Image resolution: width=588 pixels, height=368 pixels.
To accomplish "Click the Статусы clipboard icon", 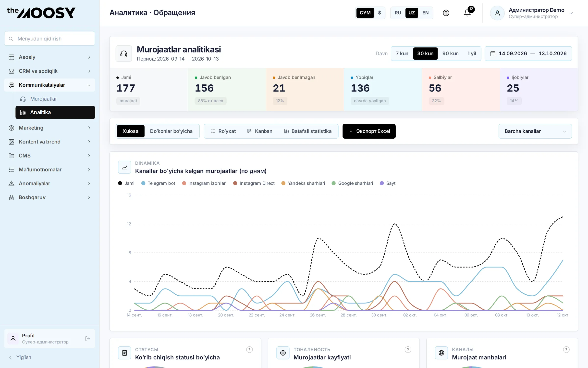I will point(124,353).
